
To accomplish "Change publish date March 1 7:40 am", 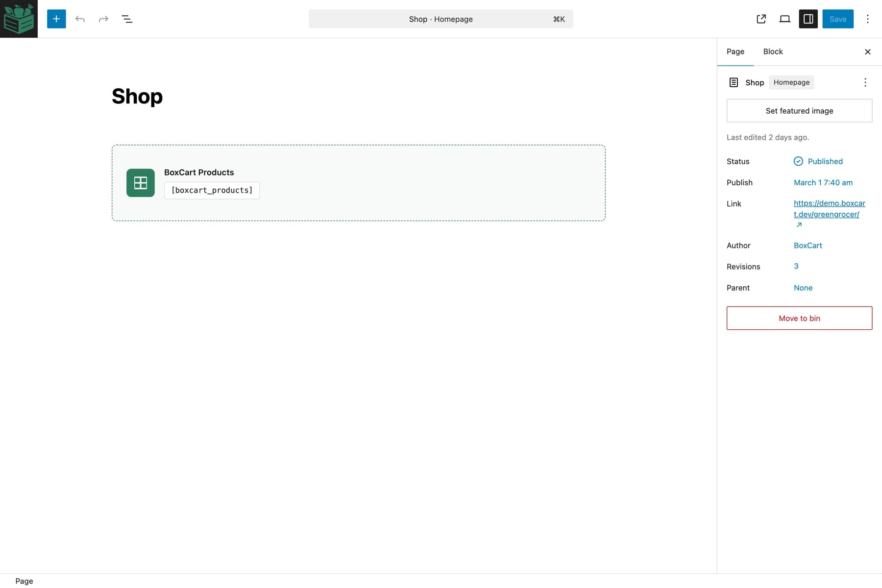I will [823, 182].
